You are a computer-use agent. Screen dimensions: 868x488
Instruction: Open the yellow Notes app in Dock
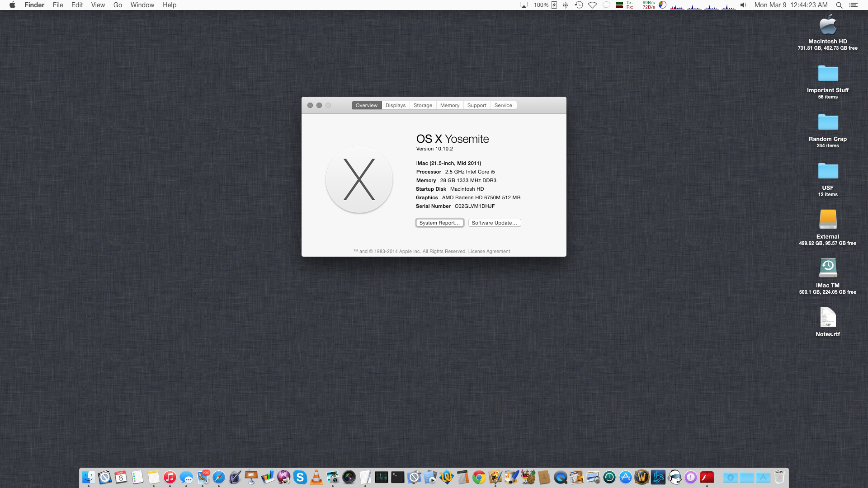point(154,477)
